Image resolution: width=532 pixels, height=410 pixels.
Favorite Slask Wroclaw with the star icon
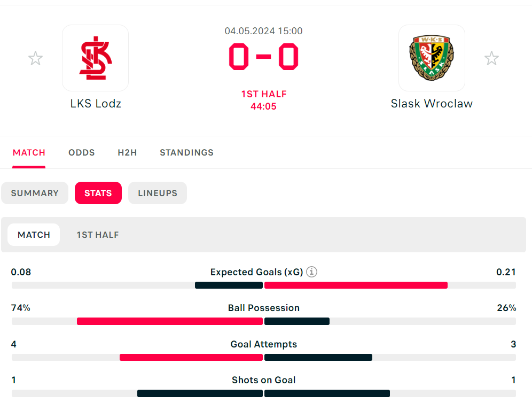pyautogui.click(x=491, y=58)
